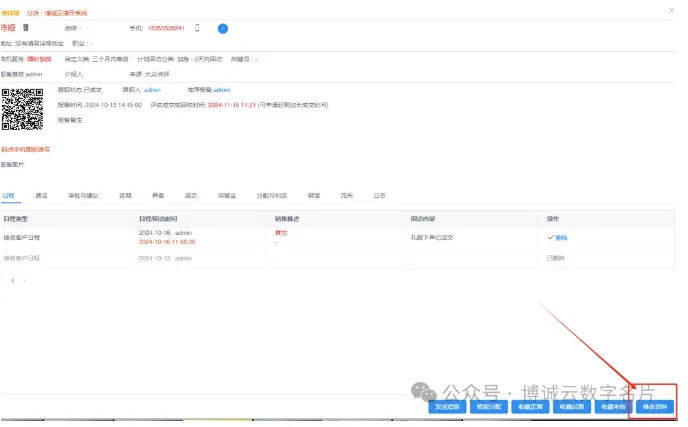Viewport: 688px width, 427px height.
Task: Switch to the 日程 tab
Action: [10, 195]
